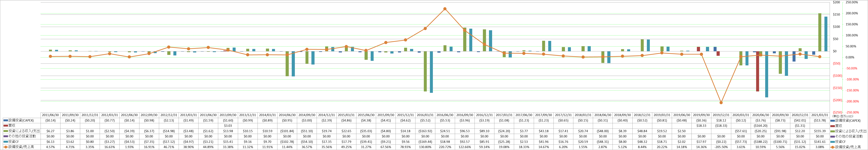Select the ratio cell showing -205.50%
Image resolution: width=868 pixels, height=150 pixels.
tap(721, 147)
